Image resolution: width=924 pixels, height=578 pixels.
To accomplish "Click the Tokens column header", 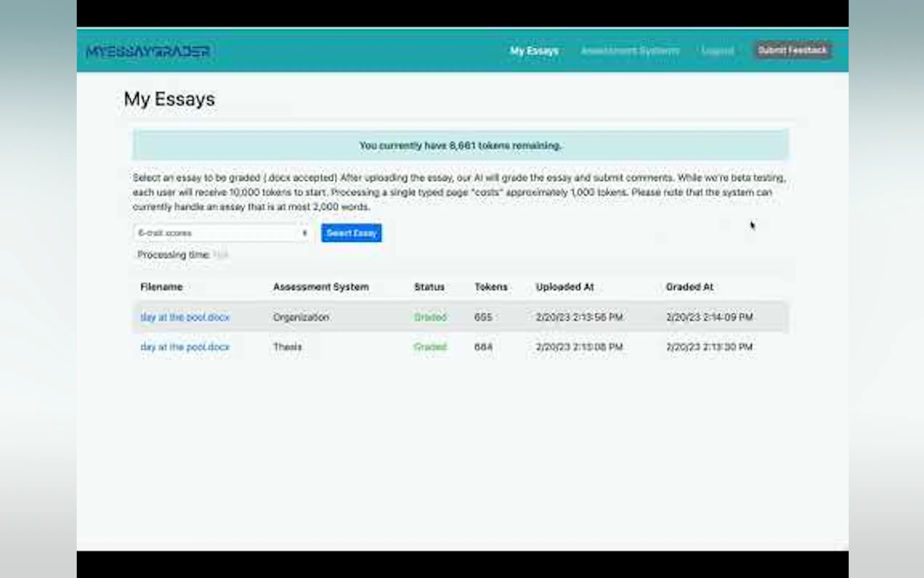I will [x=491, y=287].
